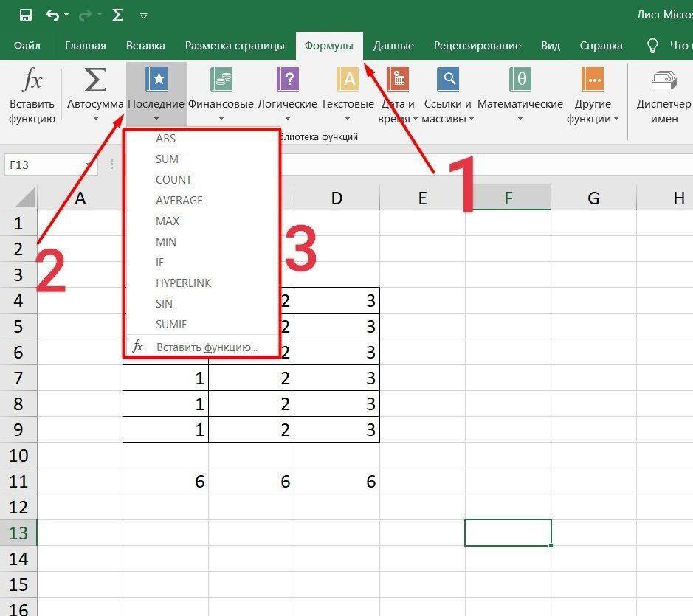Image resolution: width=693 pixels, height=616 pixels.
Task: Expand the Name Box dropdown arrow
Action: point(90,165)
